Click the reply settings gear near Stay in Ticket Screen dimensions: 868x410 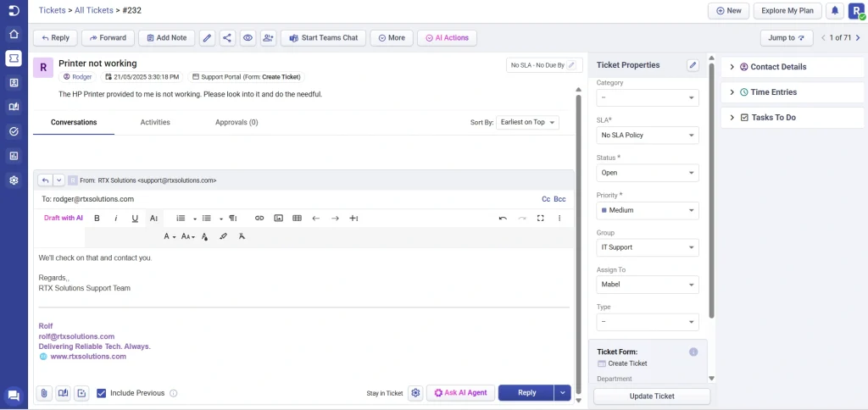[415, 393]
